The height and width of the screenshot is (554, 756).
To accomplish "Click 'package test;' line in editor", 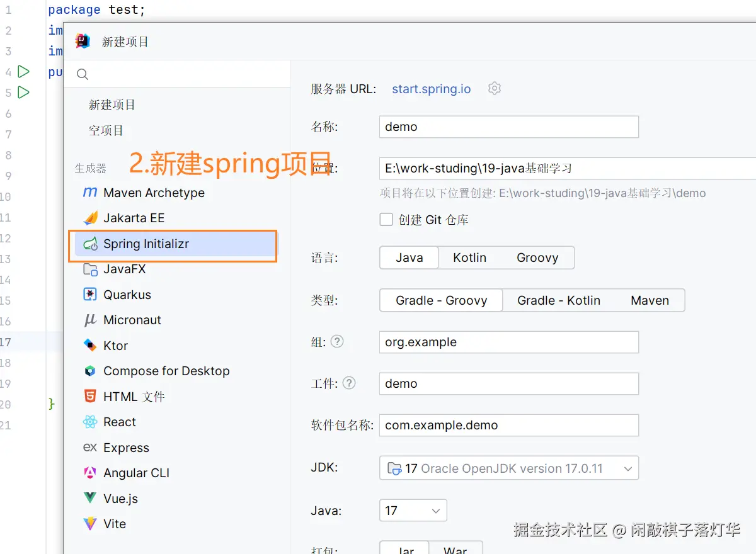I will click(x=97, y=10).
